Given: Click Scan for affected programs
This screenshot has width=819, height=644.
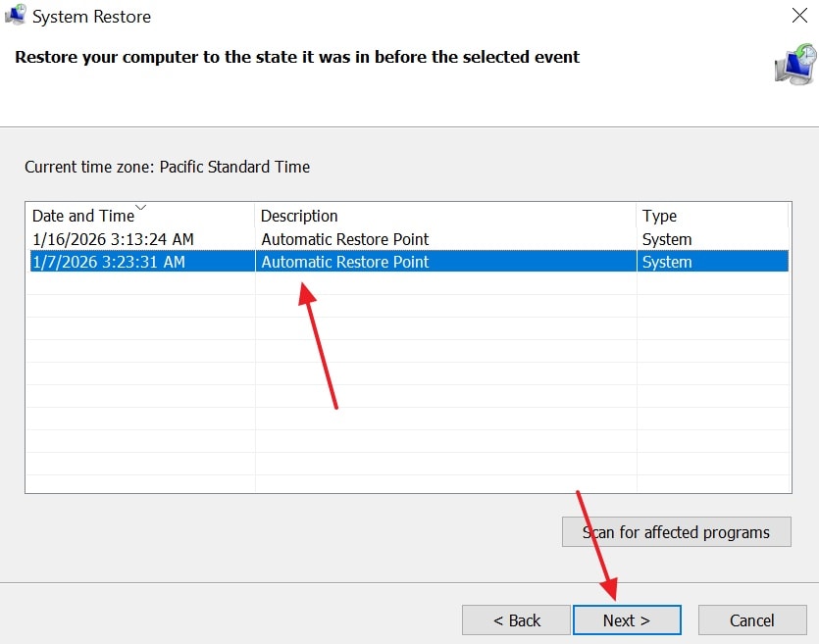Looking at the screenshot, I should 676,532.
